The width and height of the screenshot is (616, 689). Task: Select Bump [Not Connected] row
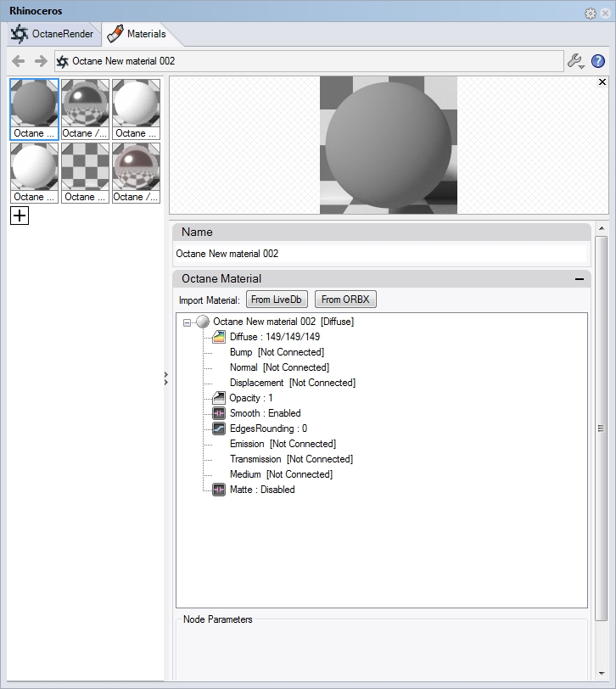(x=277, y=352)
